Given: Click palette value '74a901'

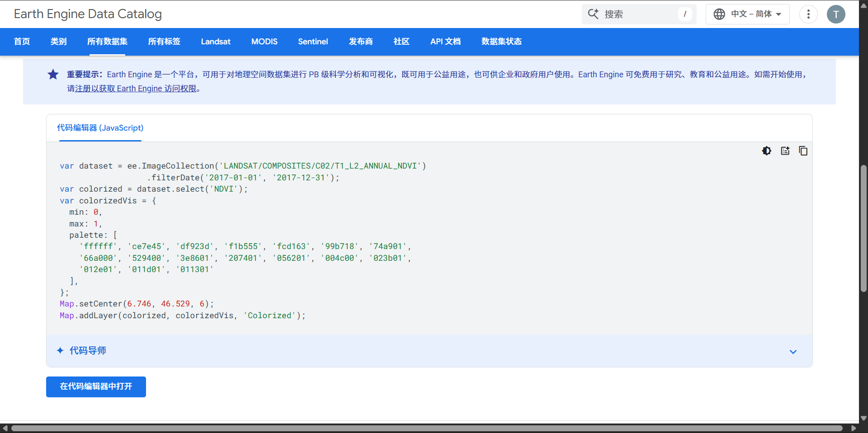Looking at the screenshot, I should pos(388,246).
